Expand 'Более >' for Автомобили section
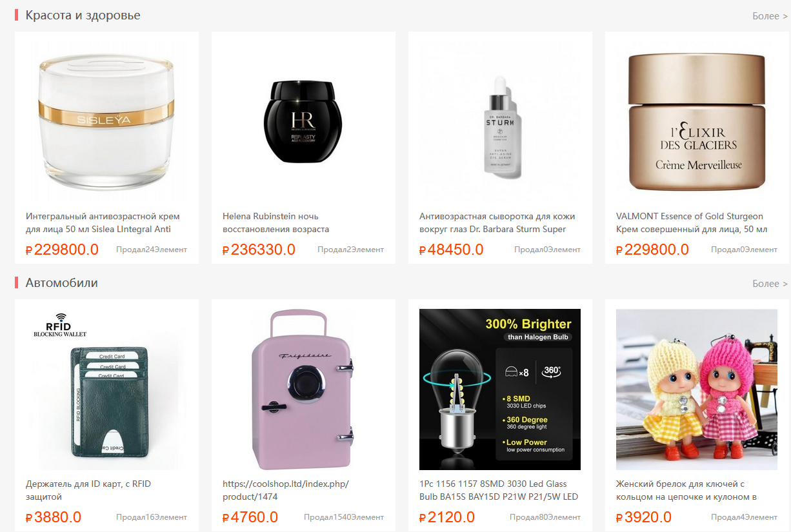The image size is (791, 532). point(770,283)
